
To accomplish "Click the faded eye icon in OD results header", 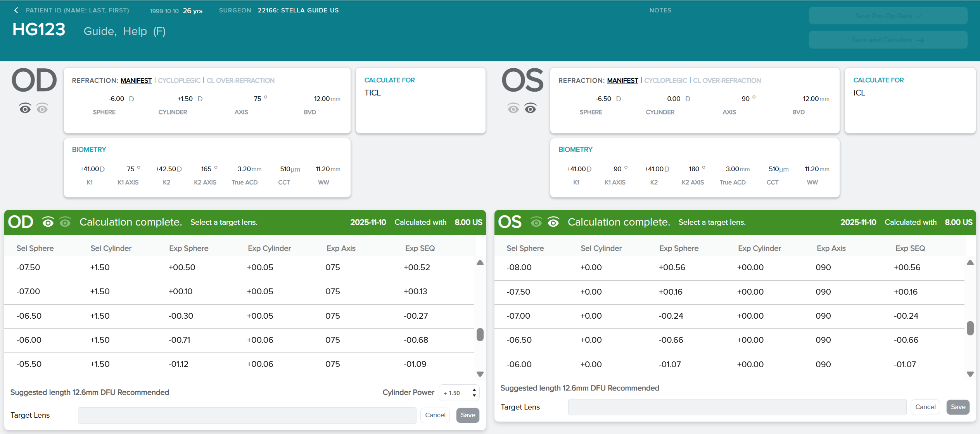I will click(65, 222).
